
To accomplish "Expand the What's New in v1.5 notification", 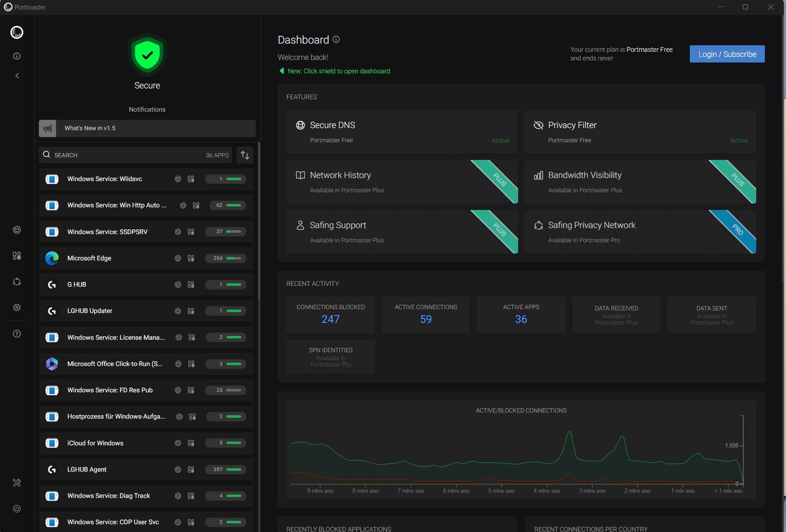I will click(x=147, y=128).
